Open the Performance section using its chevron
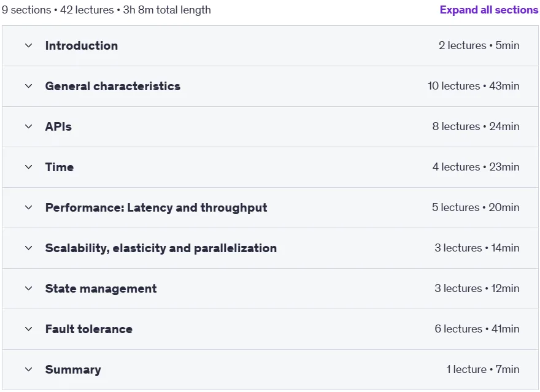Image resolution: width=540 pixels, height=392 pixels. click(x=29, y=207)
